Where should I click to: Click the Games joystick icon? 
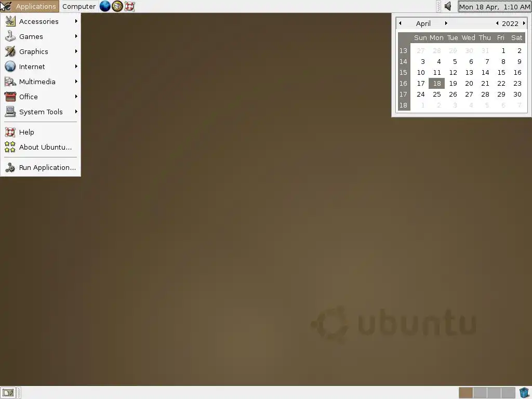tap(10, 36)
